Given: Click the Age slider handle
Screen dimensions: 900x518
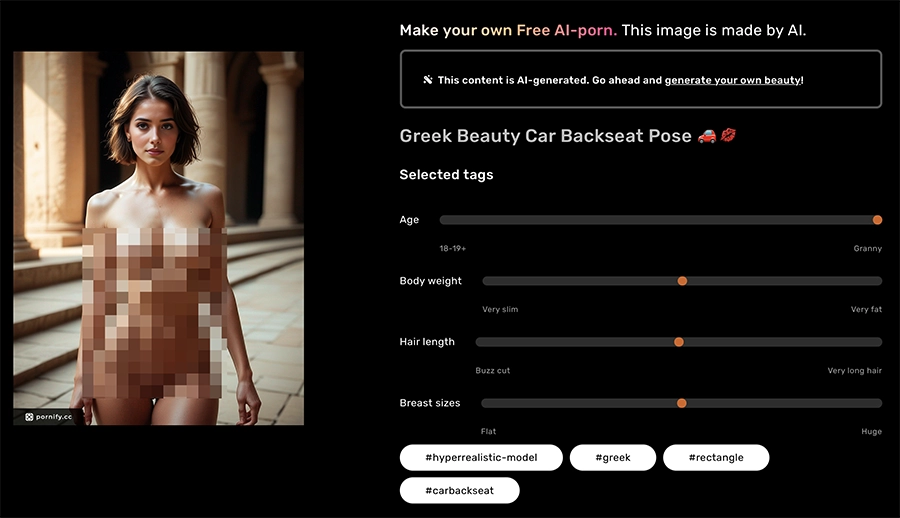Looking at the screenshot, I should tap(877, 220).
